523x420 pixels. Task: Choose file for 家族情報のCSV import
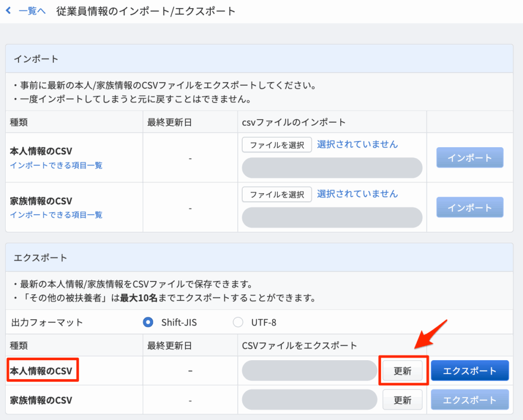coord(277,194)
